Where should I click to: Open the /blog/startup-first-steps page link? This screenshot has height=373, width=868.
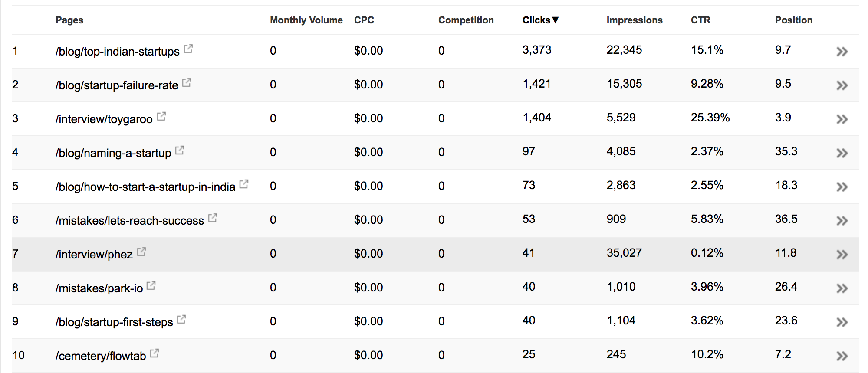[114, 322]
